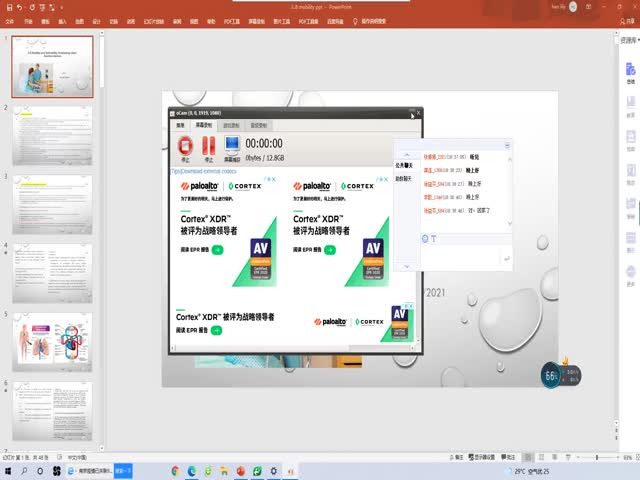
Task: Click the zoom slider in the status bar
Action: coord(597,457)
